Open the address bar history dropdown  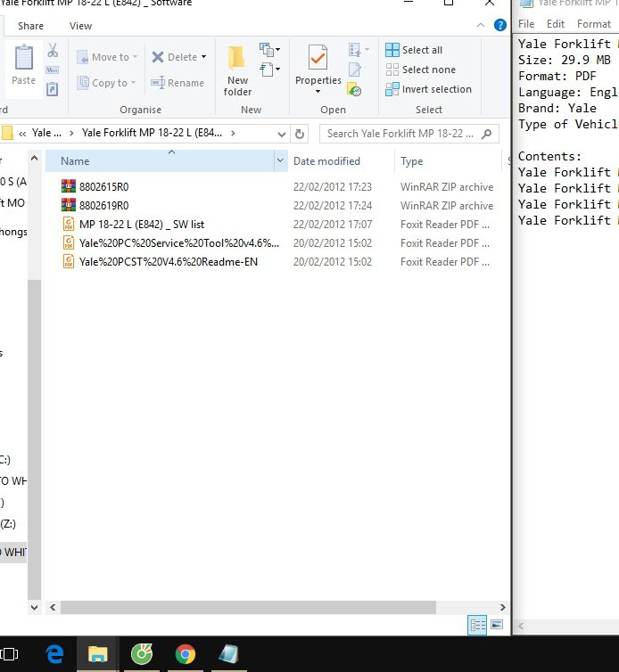[281, 135]
